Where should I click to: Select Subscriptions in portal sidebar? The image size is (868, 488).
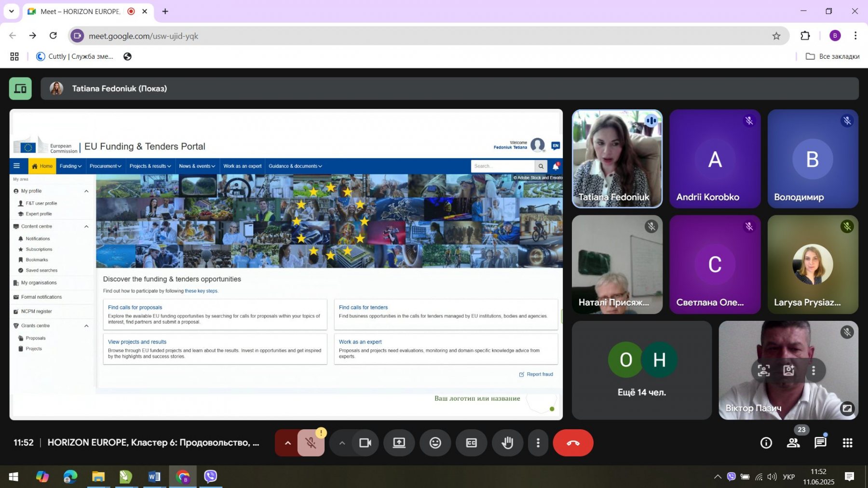click(39, 250)
